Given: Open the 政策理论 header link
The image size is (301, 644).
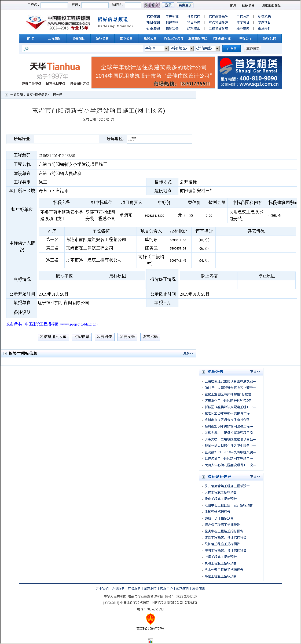Looking at the screenshot, I should pos(194,28).
